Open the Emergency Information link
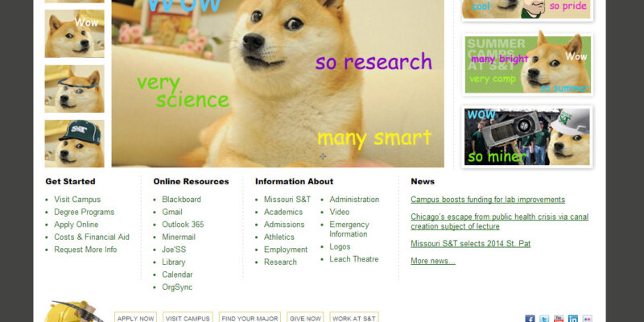The width and height of the screenshot is (644, 322). coord(349,229)
